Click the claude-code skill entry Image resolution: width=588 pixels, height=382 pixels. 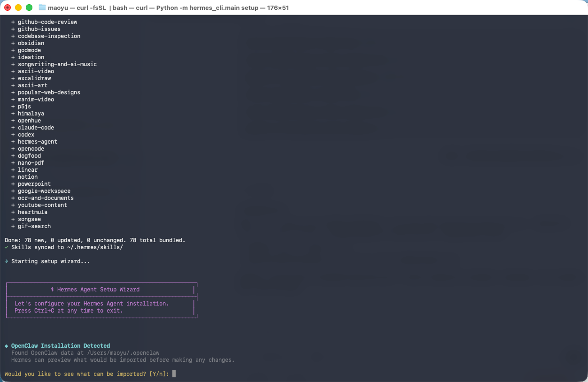[36, 128]
